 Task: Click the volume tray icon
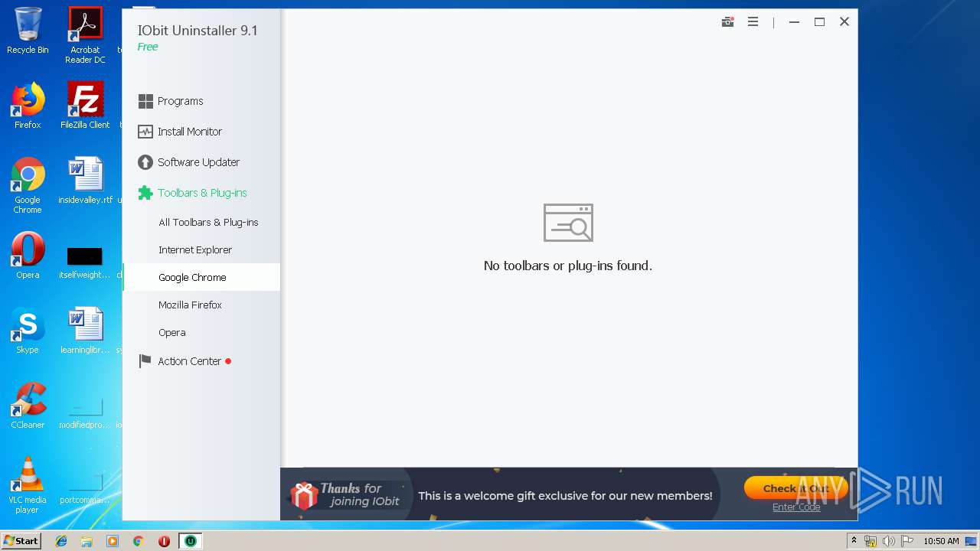[x=889, y=541]
